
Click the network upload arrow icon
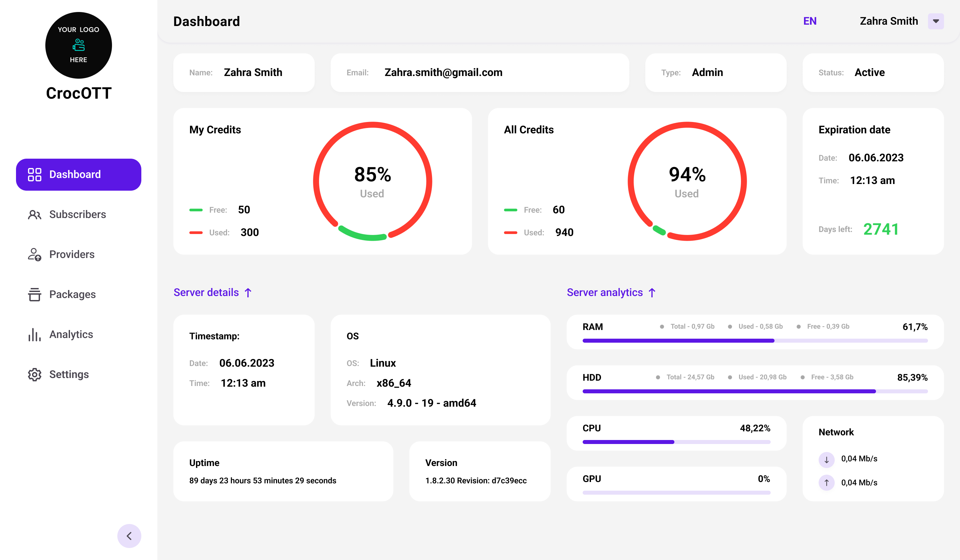click(x=826, y=483)
